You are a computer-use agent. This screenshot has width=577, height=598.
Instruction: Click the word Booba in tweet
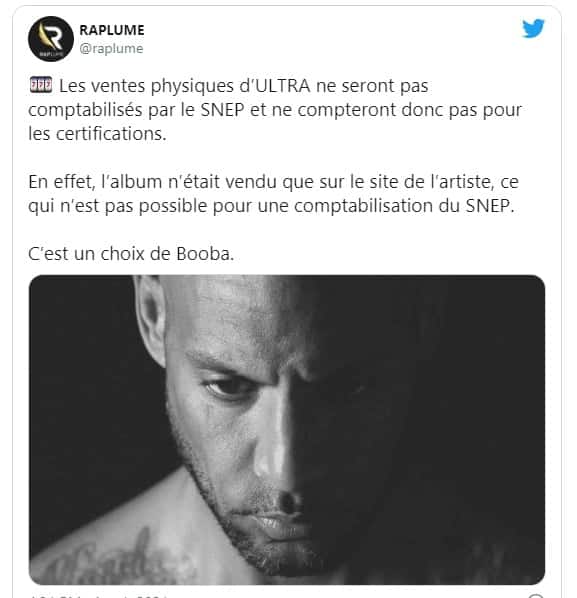205,254
